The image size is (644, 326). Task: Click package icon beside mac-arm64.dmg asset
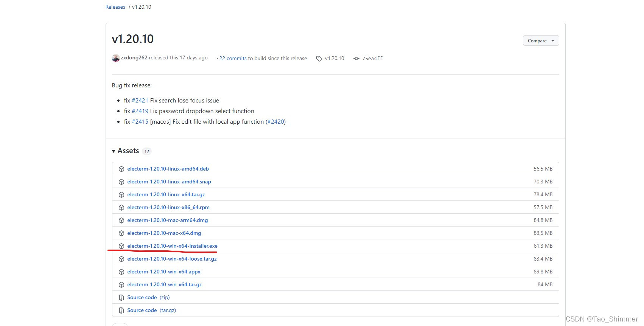coord(121,220)
